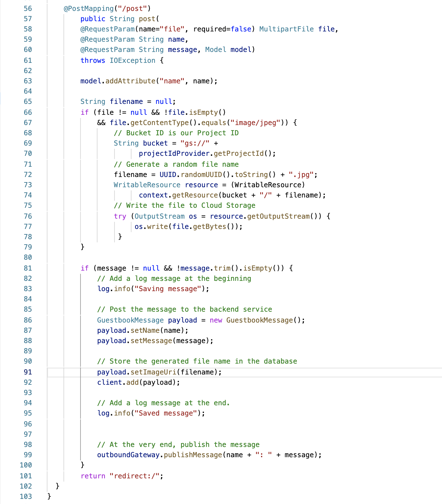Viewport: 442px width, 504px height.
Task: Click os.write on line 77
Action: 151,226
